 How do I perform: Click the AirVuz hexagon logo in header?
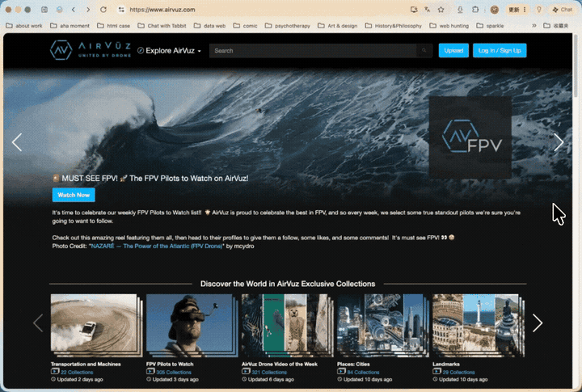click(x=61, y=50)
